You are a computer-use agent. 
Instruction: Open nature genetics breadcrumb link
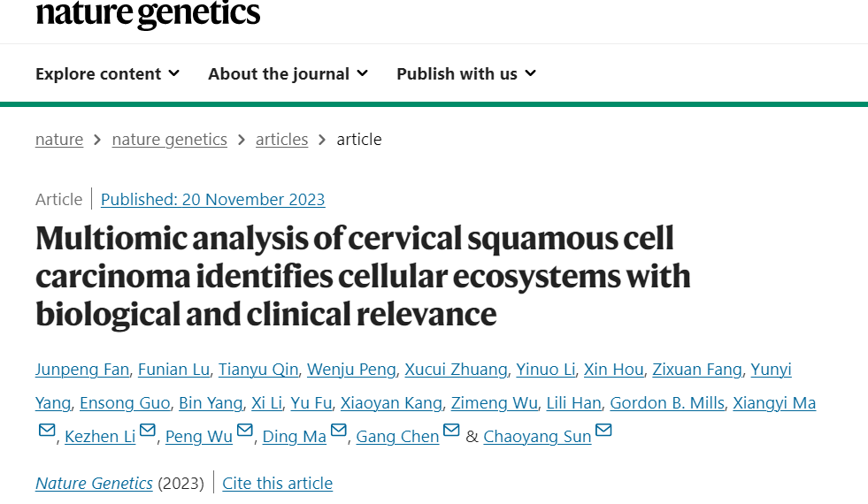click(x=169, y=139)
